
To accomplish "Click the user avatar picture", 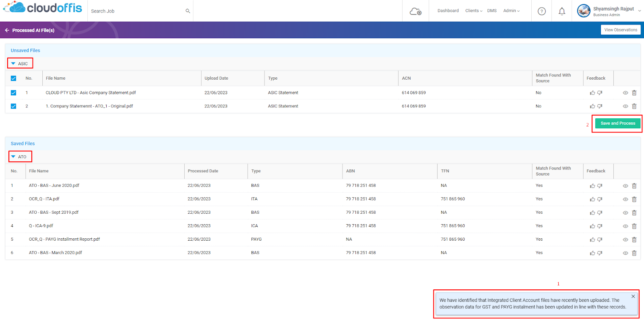I will coord(584,11).
